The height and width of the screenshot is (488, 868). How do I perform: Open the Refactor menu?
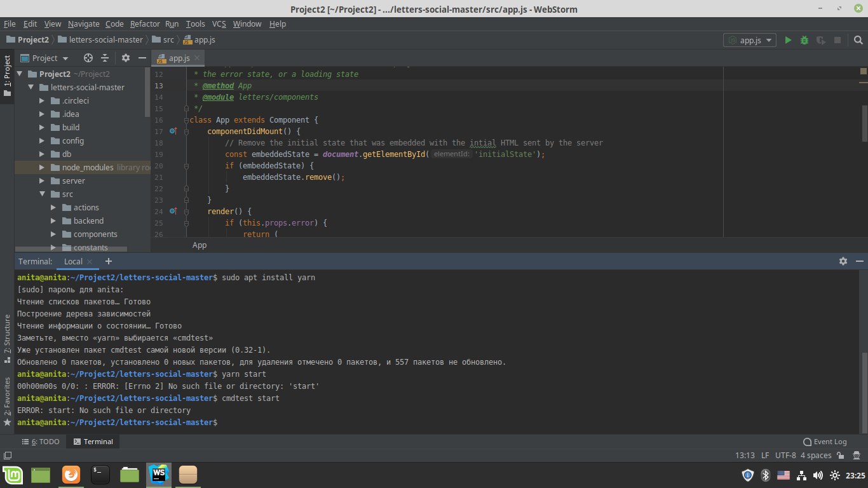[145, 24]
